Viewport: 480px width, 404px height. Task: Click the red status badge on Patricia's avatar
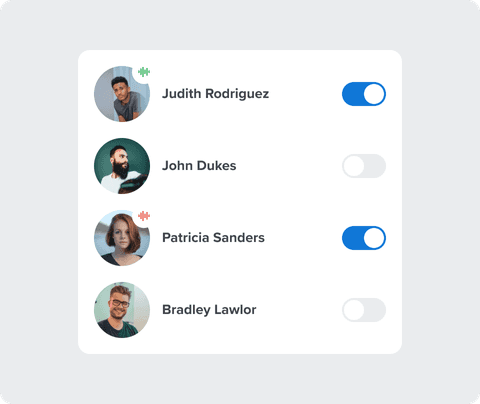point(144,216)
